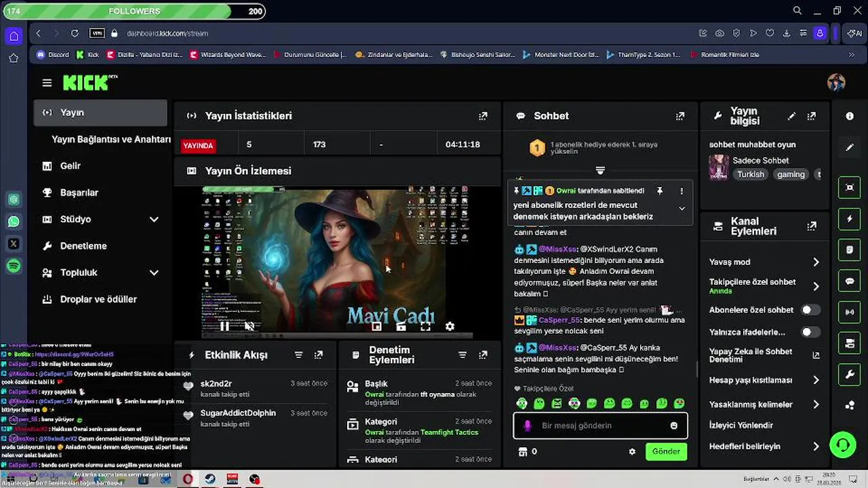
Task: Click in Bir mesaj gönderin field
Action: [x=600, y=426]
